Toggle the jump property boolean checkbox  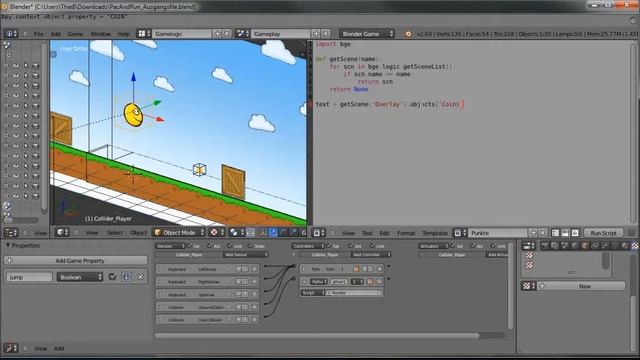point(112,277)
